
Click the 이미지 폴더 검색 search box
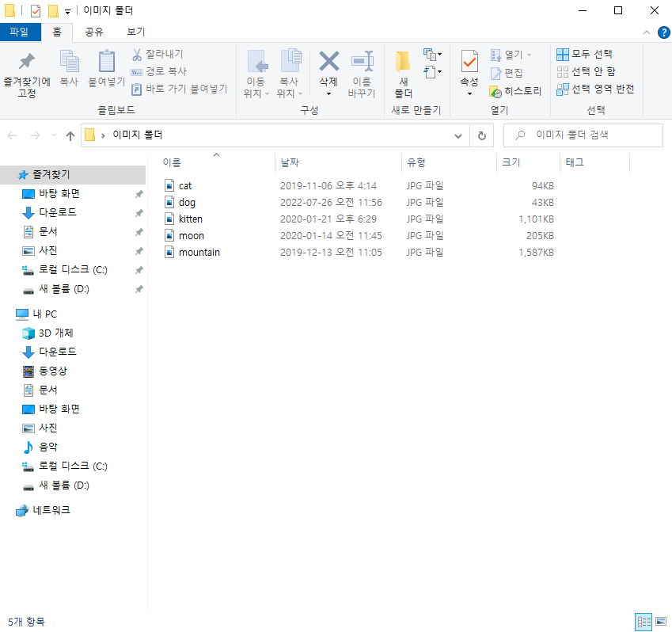point(583,135)
